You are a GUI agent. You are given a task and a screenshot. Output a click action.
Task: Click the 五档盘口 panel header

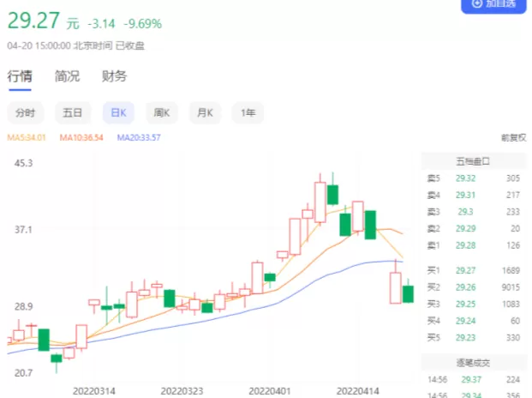tap(473, 161)
